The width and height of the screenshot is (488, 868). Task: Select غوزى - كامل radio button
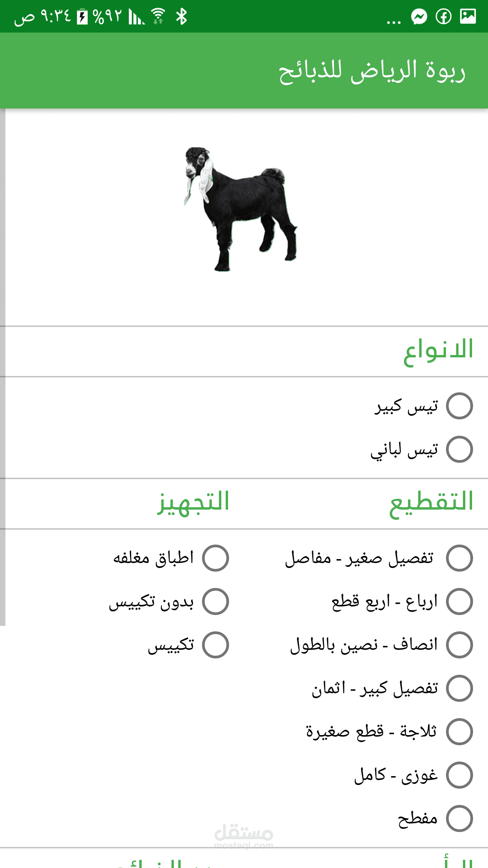[x=459, y=775]
